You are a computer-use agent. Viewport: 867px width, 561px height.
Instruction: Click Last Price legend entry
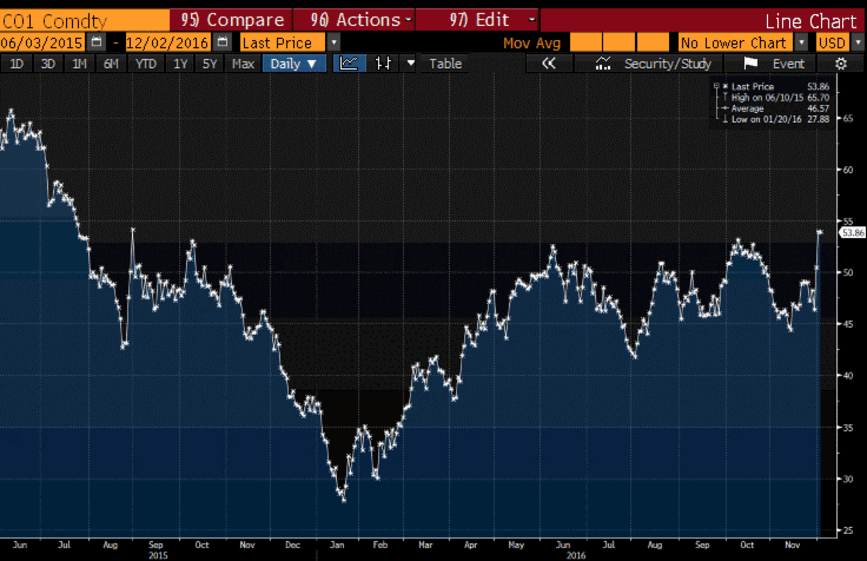[775, 86]
